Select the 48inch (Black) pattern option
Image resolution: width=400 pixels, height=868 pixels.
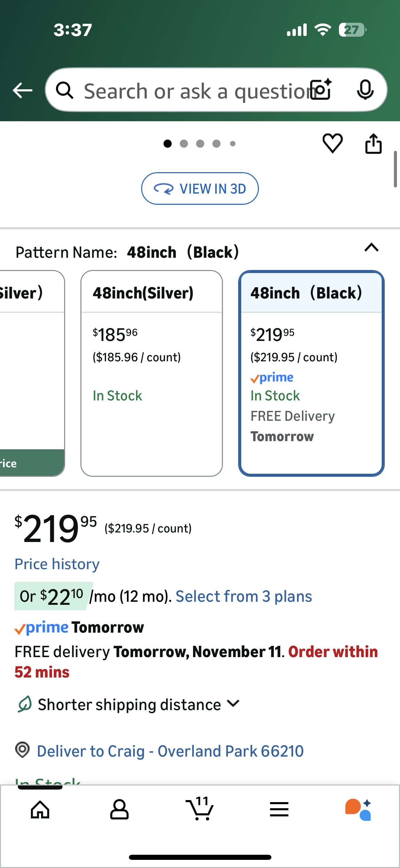point(311,373)
